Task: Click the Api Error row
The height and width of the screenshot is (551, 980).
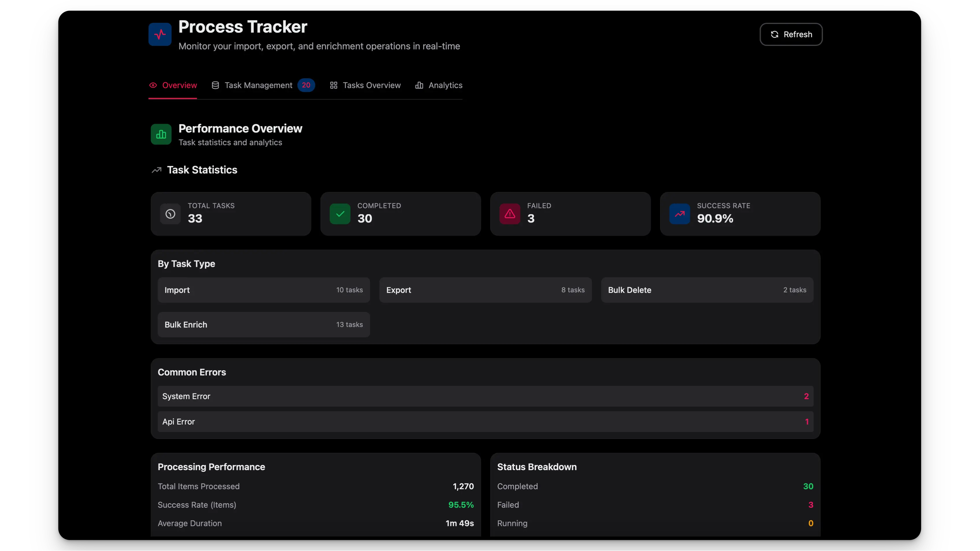Action: coord(485,421)
